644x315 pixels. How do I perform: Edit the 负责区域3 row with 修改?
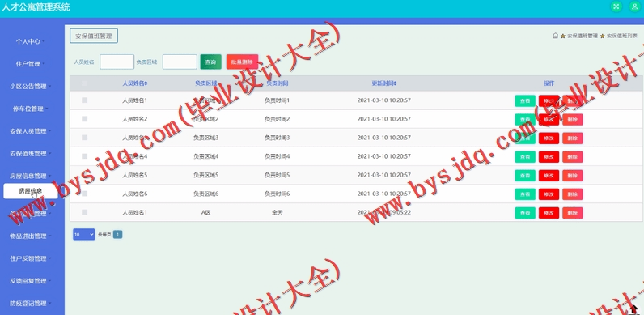point(549,138)
